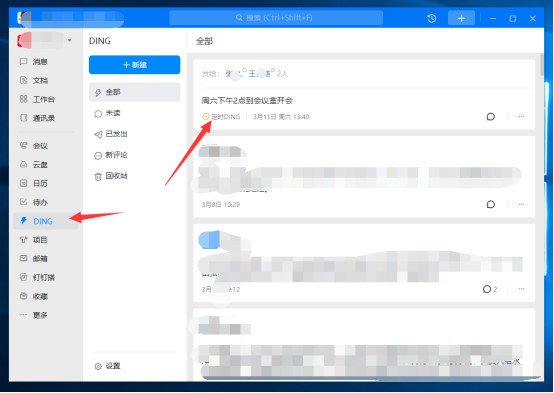Screen dimensions: 554x393
Task: Open the more options dots on the 3月8日 card
Action: (521, 204)
